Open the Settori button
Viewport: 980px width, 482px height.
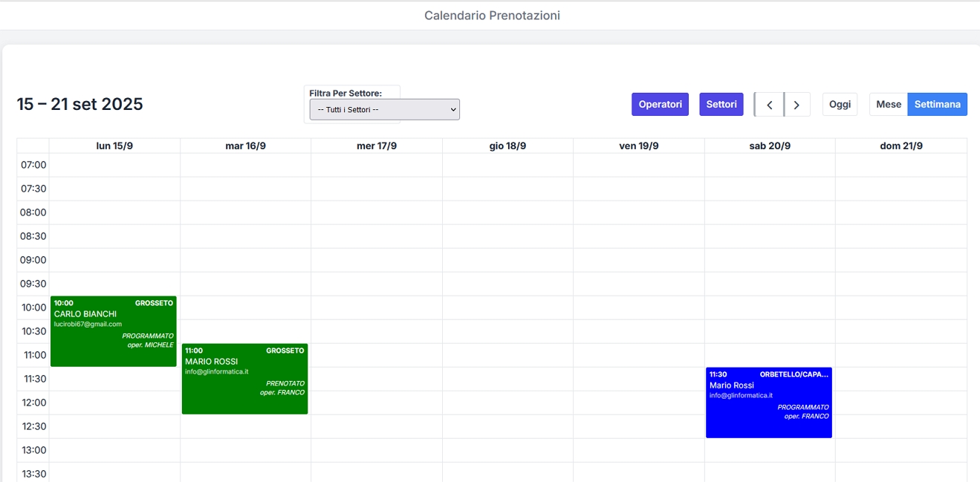click(x=721, y=104)
